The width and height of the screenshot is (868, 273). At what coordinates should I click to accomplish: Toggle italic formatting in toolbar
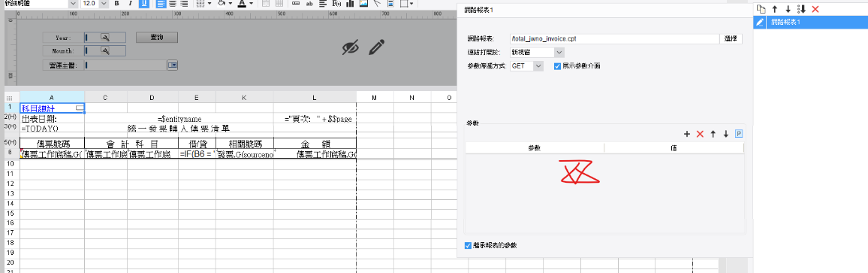click(130, 3)
